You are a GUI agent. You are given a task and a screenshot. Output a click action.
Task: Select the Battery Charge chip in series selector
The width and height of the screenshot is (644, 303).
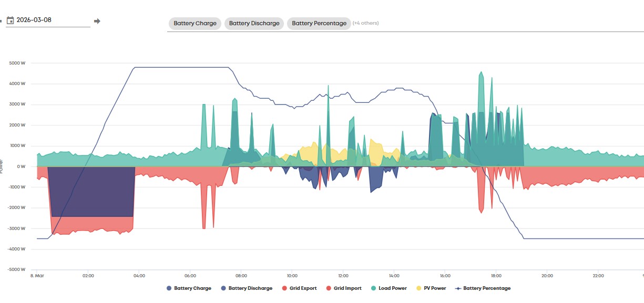tap(195, 24)
